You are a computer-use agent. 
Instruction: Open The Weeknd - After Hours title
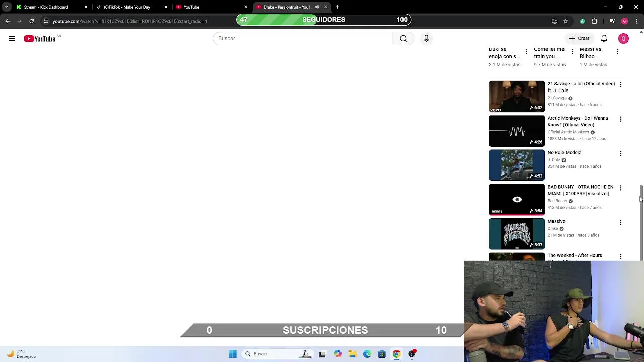[575, 256]
